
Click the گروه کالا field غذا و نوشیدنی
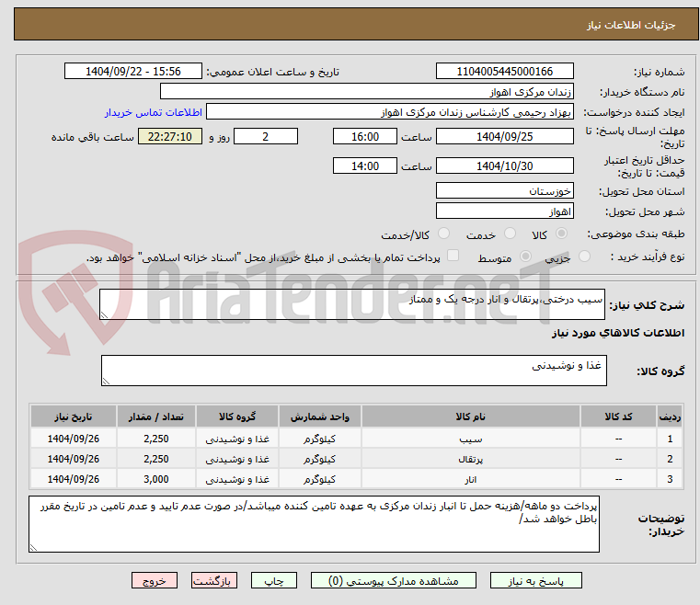click(x=354, y=371)
